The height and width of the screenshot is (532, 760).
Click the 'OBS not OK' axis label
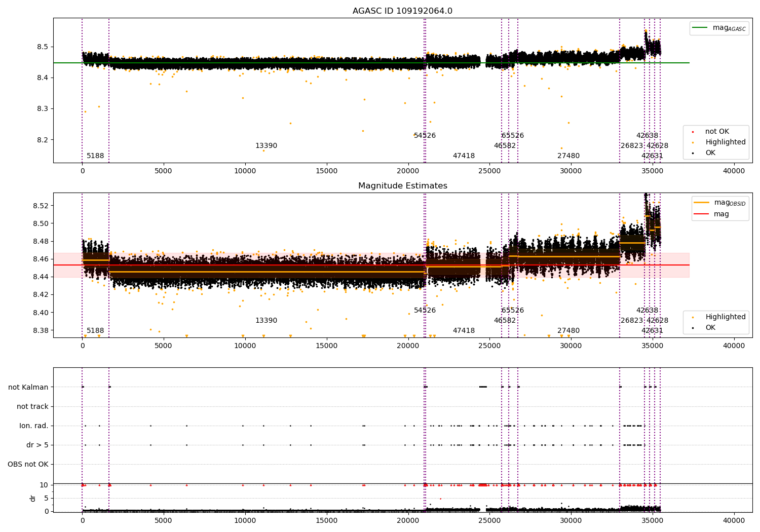[x=28, y=465]
